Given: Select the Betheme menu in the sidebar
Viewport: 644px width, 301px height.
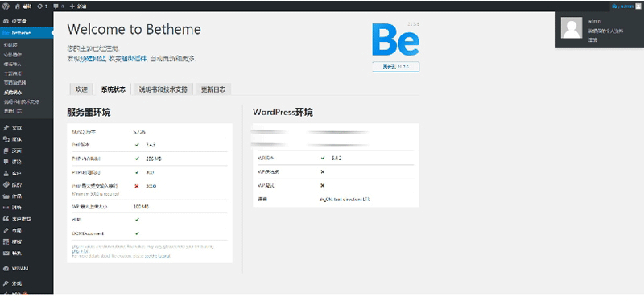Looking at the screenshot, I should pyautogui.click(x=27, y=32).
